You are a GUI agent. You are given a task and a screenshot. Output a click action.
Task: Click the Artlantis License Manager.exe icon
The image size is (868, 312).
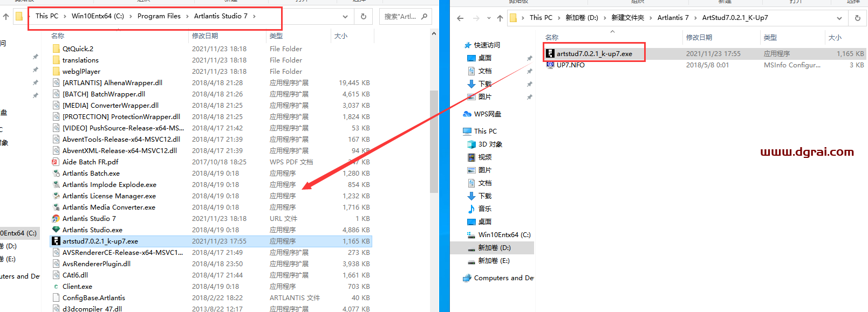56,196
